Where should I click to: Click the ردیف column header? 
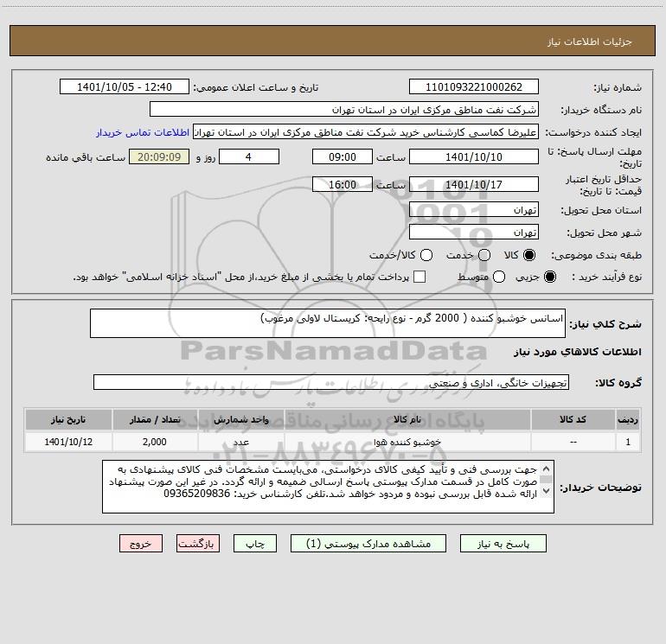628,419
